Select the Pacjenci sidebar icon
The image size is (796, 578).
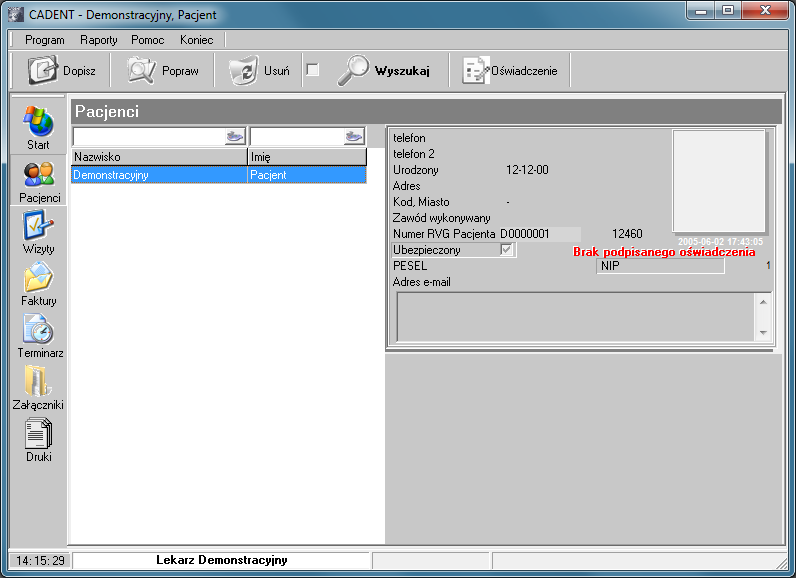(39, 180)
